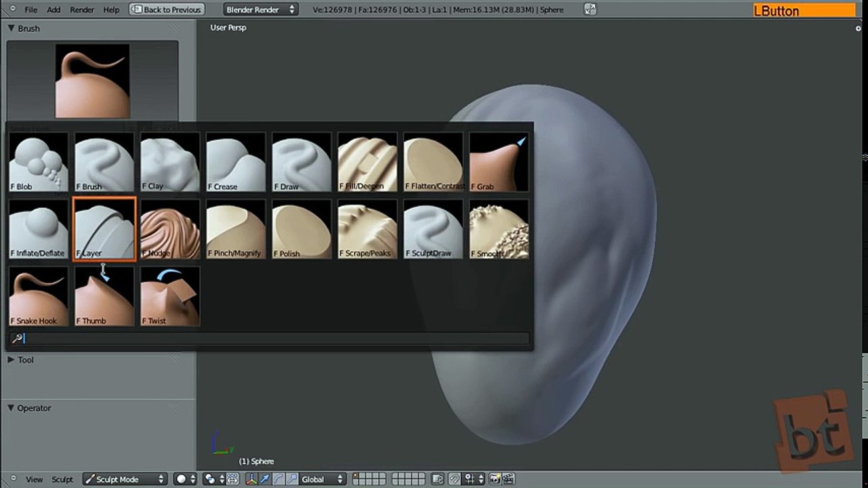Viewport: 868px width, 488px height.
Task: Open the View menu in 3D header
Action: [34, 479]
